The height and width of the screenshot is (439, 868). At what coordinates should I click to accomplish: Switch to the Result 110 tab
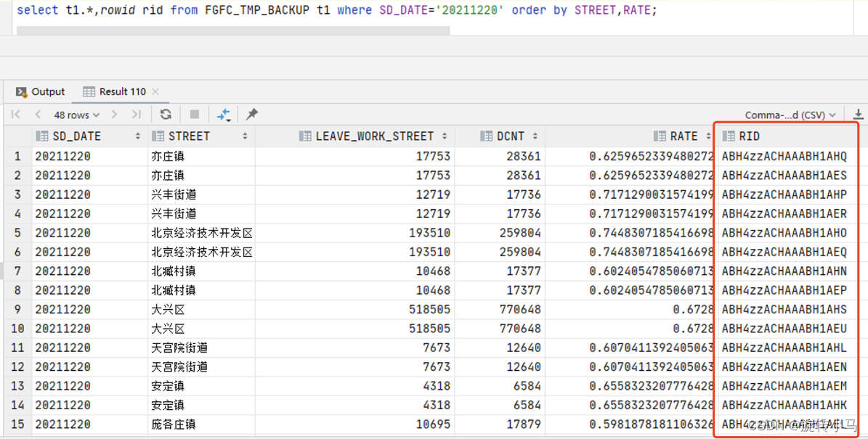pos(114,91)
